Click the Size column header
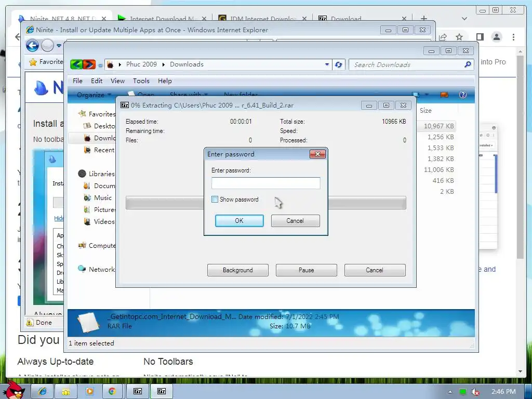The height and width of the screenshot is (399, 532). (425, 110)
